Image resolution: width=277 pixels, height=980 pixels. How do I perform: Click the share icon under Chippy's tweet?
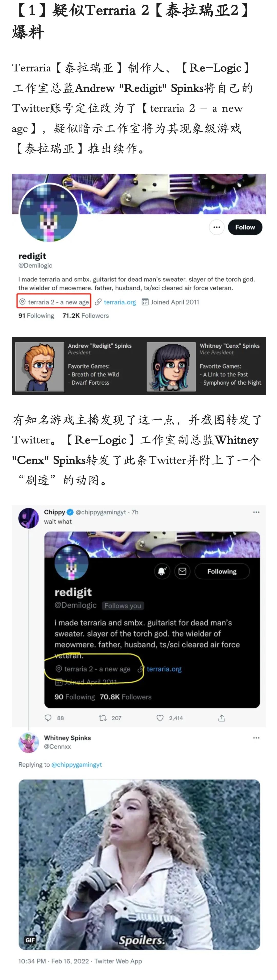pos(222,718)
